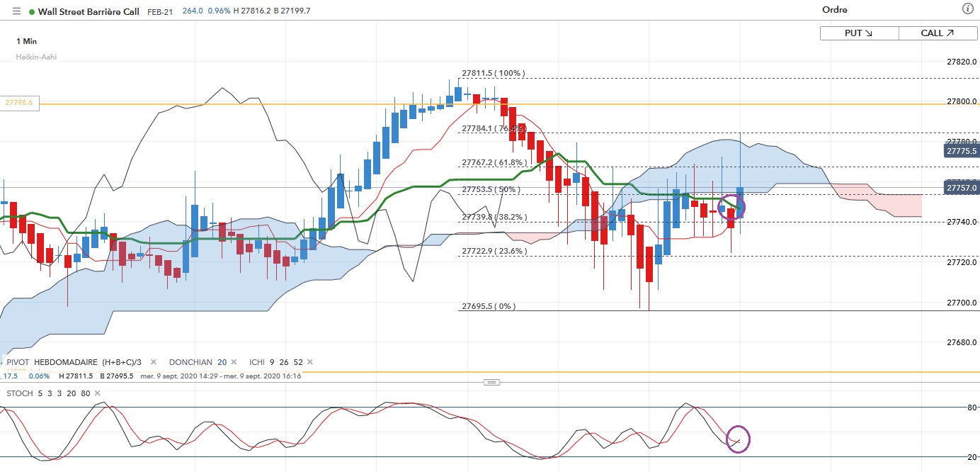Change the Heikin-Ashi chart type
This screenshot has height=472, width=980.
click(36, 57)
